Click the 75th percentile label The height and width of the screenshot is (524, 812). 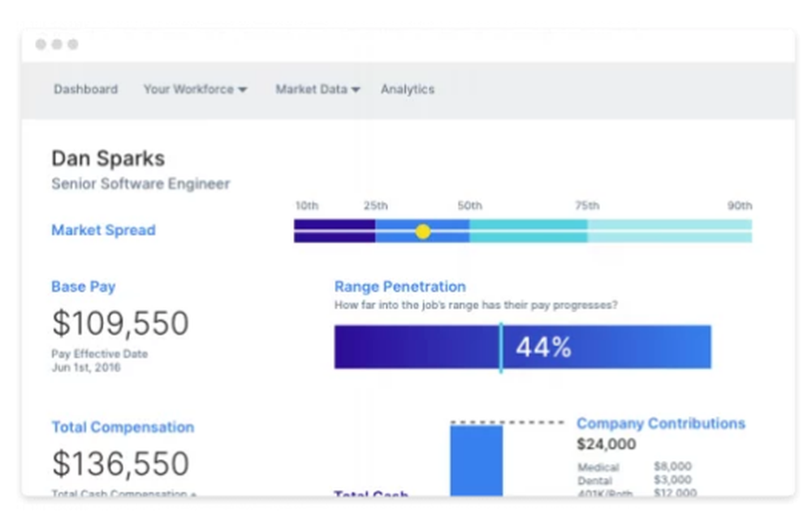point(587,206)
